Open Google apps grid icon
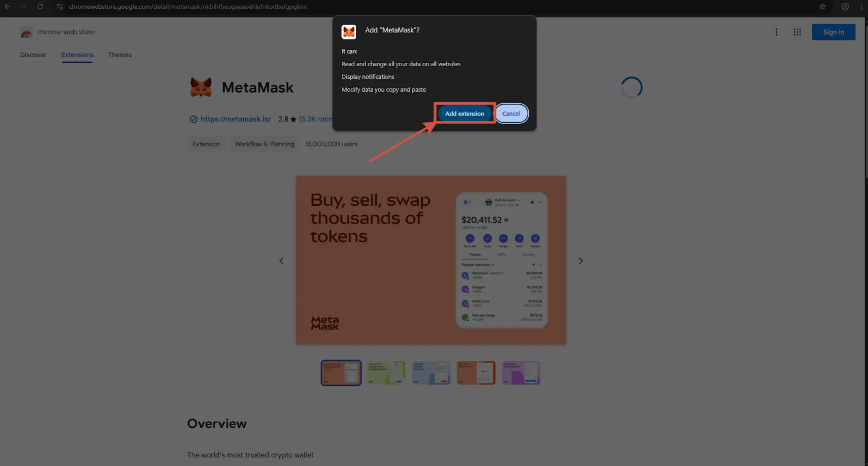The image size is (868, 466). point(797,32)
